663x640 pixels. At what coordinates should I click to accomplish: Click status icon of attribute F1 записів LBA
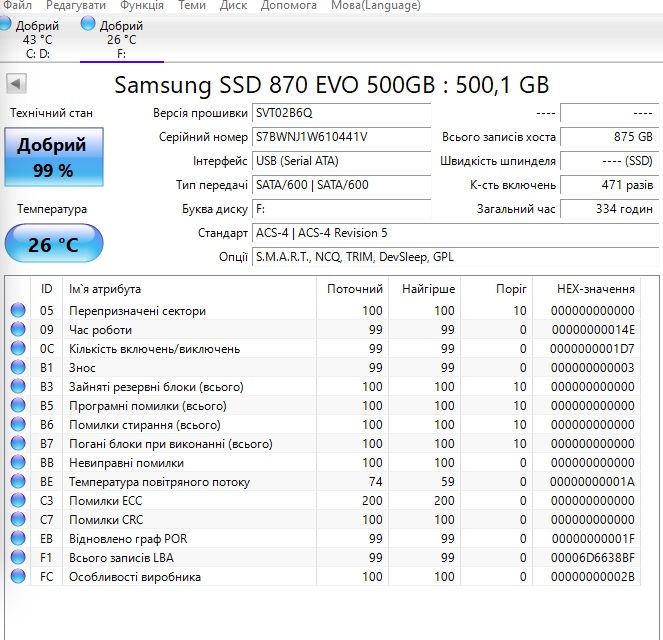(18, 558)
